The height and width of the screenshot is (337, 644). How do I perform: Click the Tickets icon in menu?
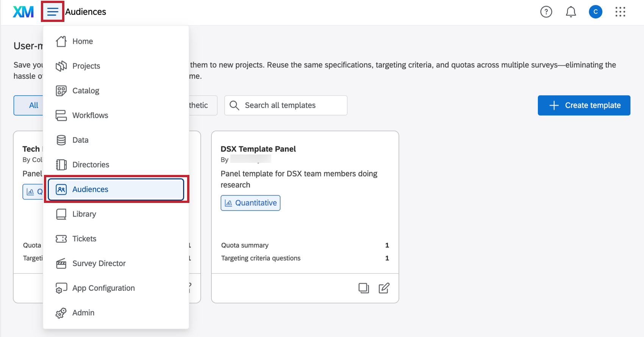coord(61,239)
